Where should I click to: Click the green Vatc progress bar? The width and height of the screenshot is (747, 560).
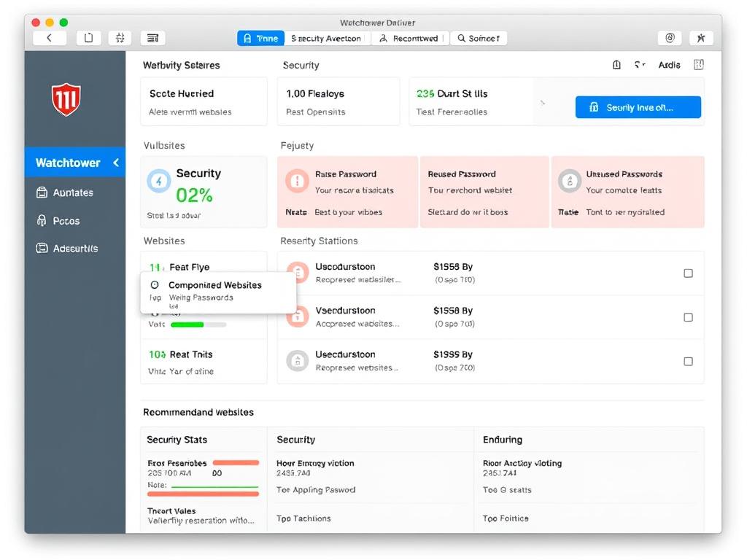198,324
